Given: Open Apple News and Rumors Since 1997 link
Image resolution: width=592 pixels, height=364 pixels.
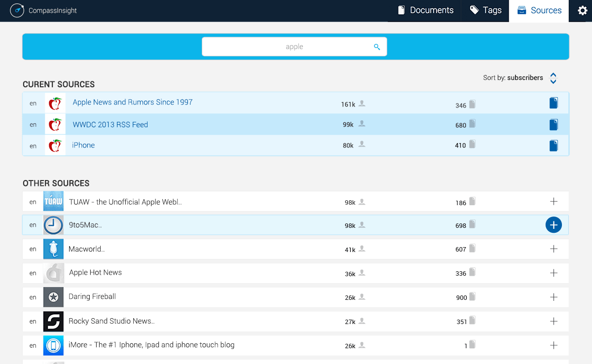Looking at the screenshot, I should 132,102.
